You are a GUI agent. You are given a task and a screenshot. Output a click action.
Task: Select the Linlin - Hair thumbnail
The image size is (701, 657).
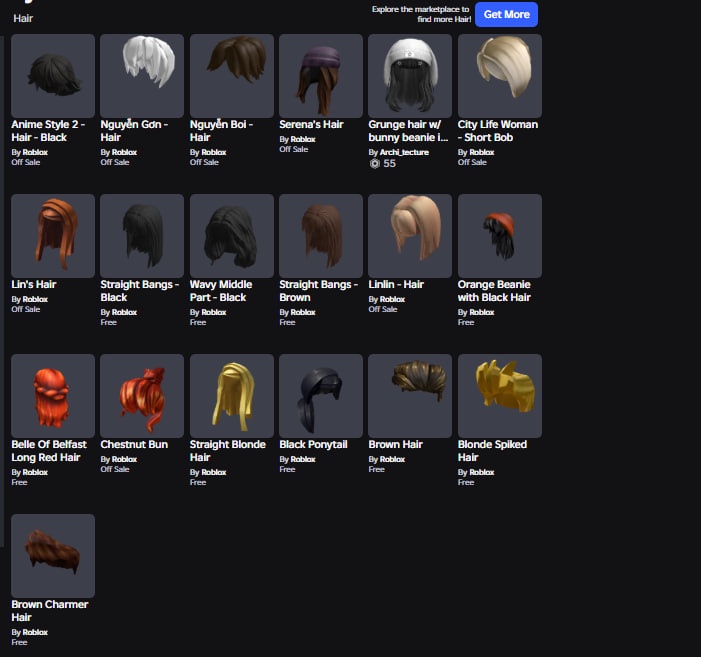pyautogui.click(x=410, y=236)
